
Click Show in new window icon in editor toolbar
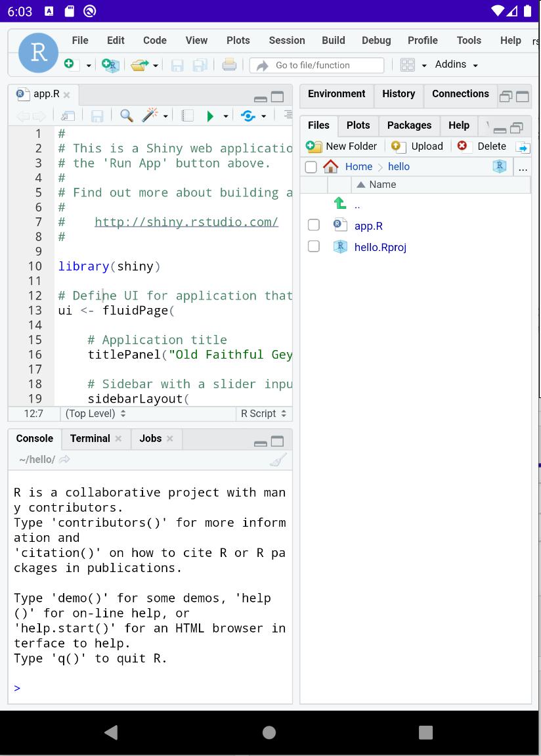click(68, 116)
